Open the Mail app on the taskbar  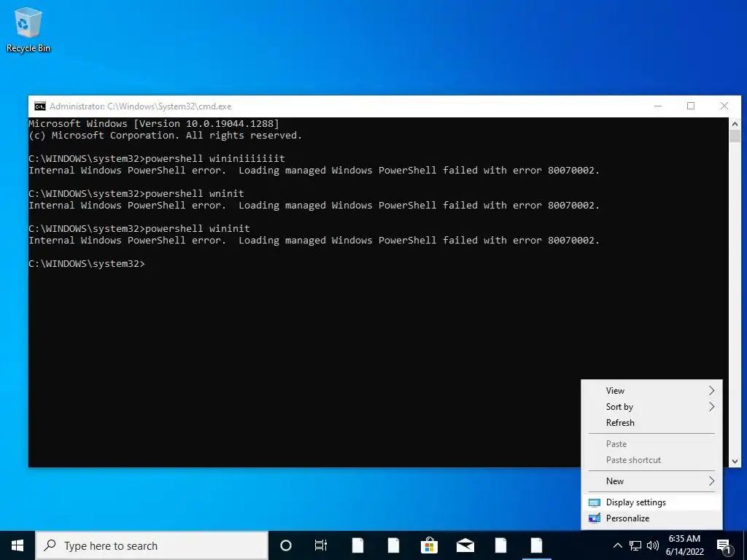click(x=465, y=545)
